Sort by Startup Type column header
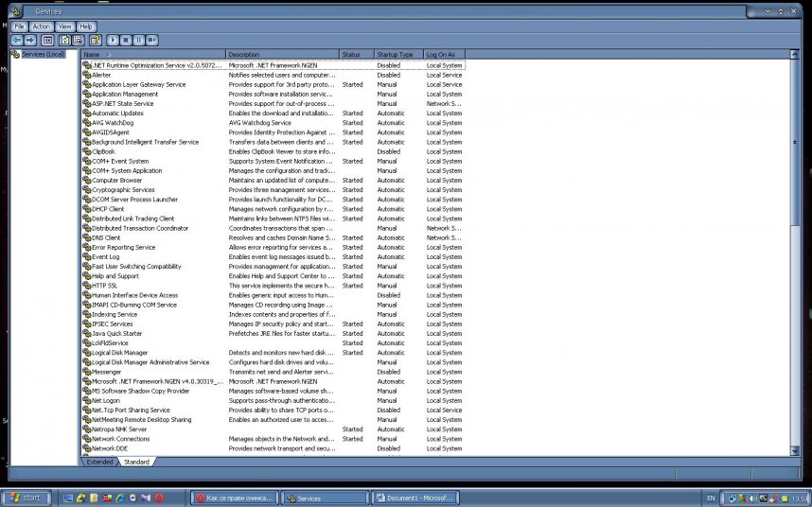This screenshot has width=812, height=507. [x=397, y=55]
